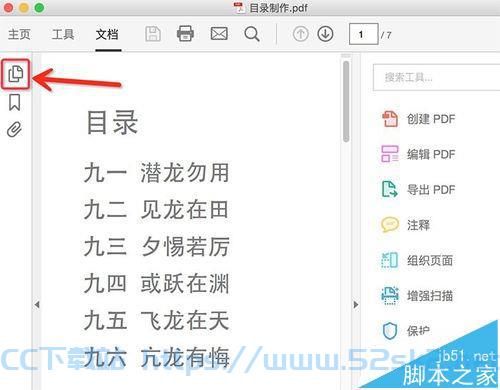Open the 注释 tool label

[418, 225]
